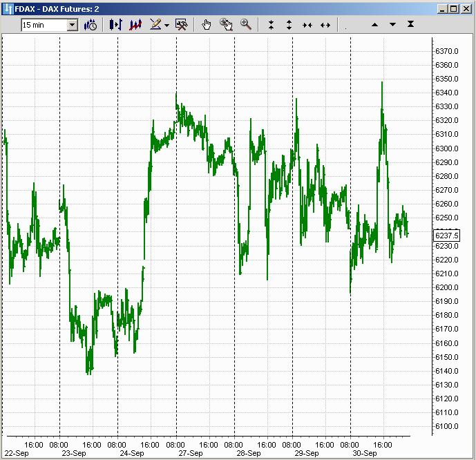Click the 24-Sep date axis label
The height and width of the screenshot is (460, 476).
(x=132, y=453)
